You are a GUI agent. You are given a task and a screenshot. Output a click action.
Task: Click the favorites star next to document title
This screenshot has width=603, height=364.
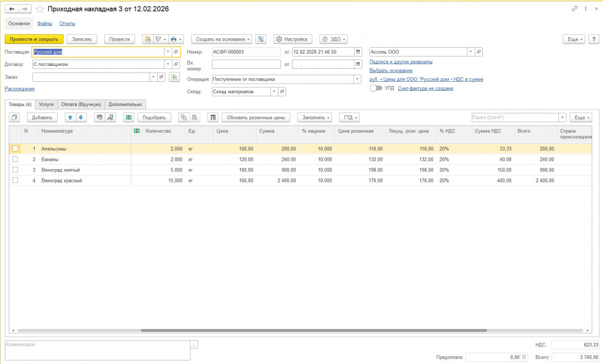[40, 9]
